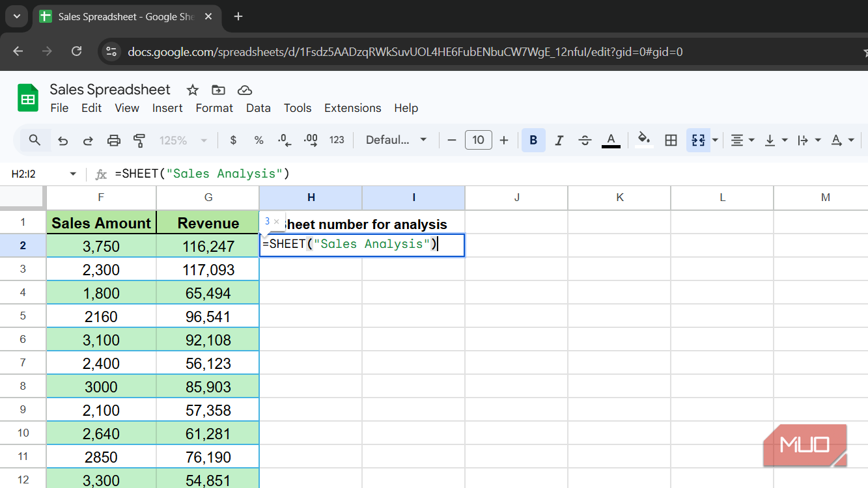Open the Insert menu
This screenshot has width=868, height=488.
click(x=167, y=108)
